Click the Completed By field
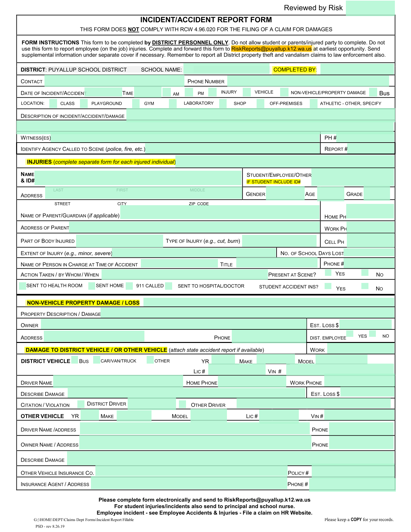 click(357, 69)
